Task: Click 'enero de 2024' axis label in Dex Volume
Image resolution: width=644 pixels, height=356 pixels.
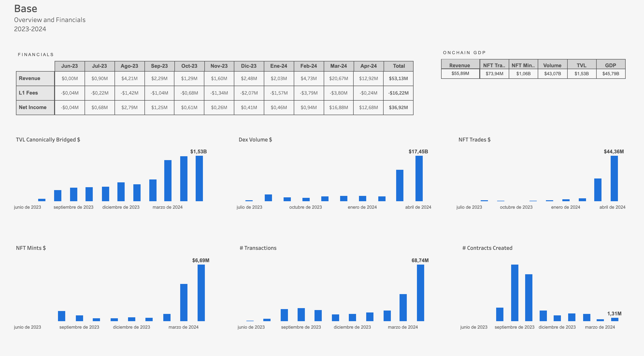Action: 362,207
